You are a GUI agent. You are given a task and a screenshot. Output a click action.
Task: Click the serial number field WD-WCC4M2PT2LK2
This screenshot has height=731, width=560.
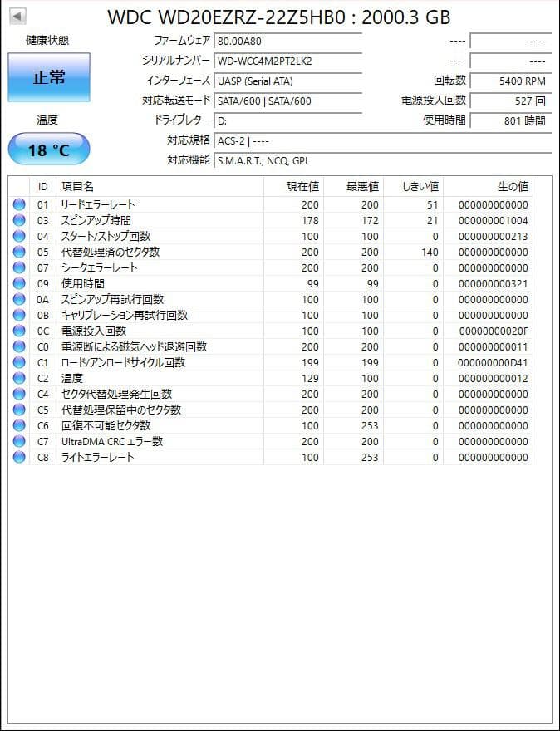tap(287, 61)
